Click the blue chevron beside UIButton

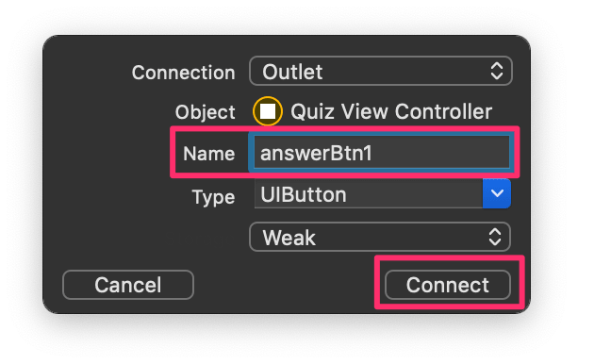(x=497, y=193)
